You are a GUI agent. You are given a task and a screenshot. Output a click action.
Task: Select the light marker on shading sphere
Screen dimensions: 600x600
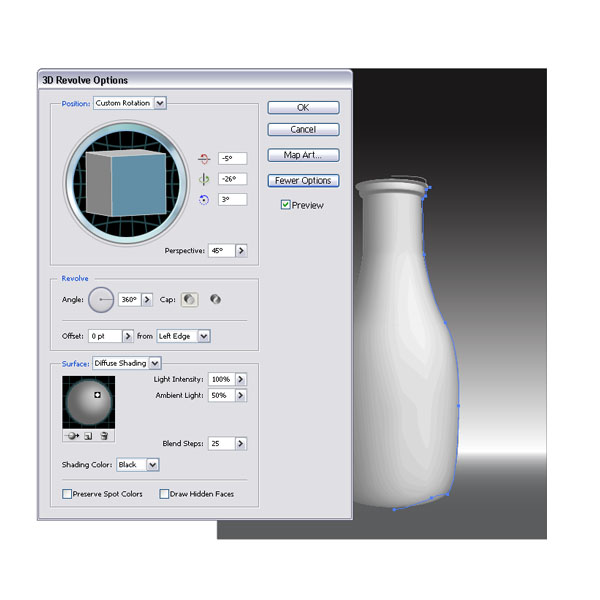pos(97,395)
